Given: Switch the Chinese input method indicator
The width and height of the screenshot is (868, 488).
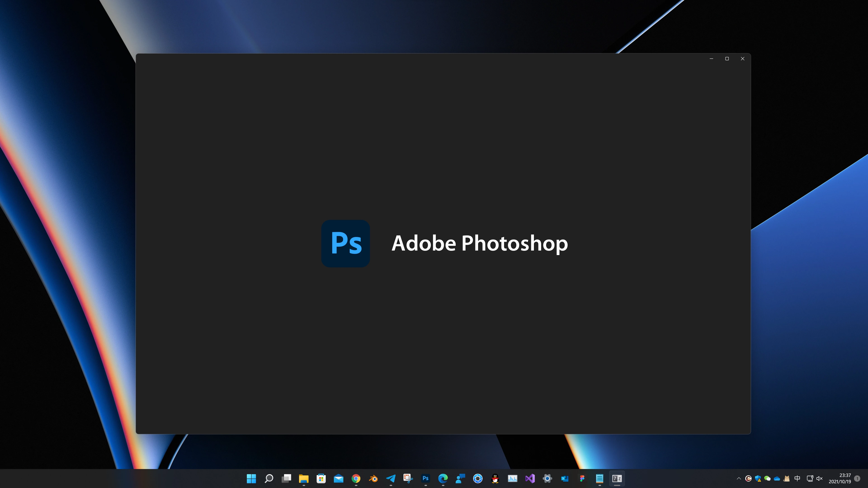Looking at the screenshot, I should click(797, 478).
